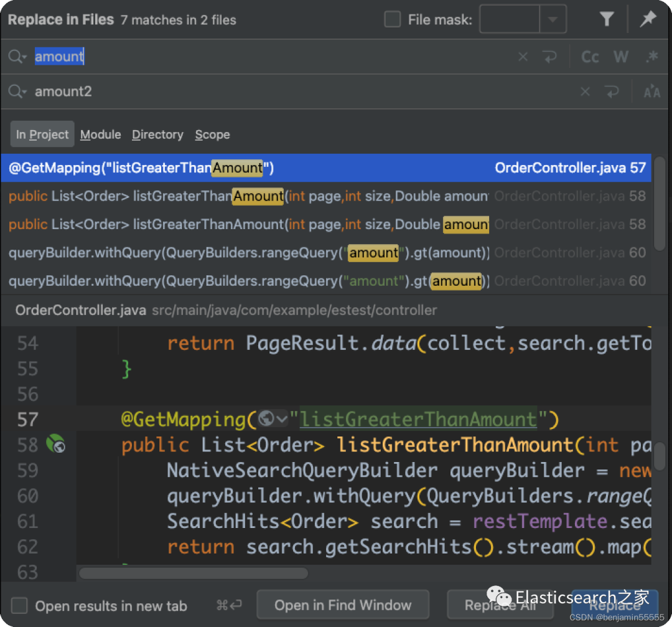Insert new line in the replace field
Image resolution: width=672 pixels, height=627 pixels.
(612, 92)
